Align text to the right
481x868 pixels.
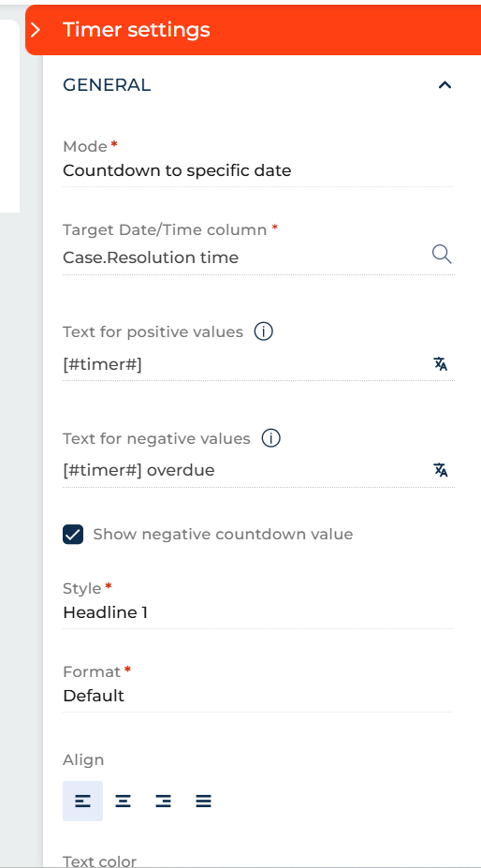(x=163, y=801)
